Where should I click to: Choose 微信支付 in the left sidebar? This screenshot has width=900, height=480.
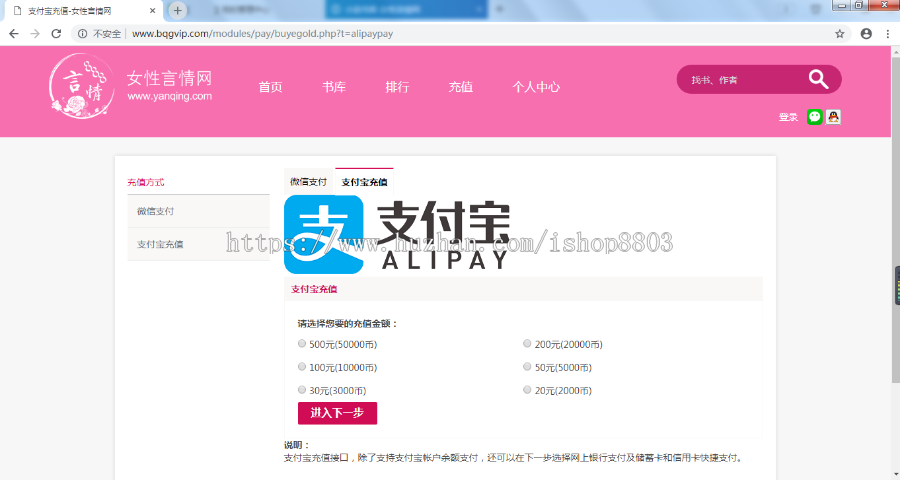click(199, 211)
